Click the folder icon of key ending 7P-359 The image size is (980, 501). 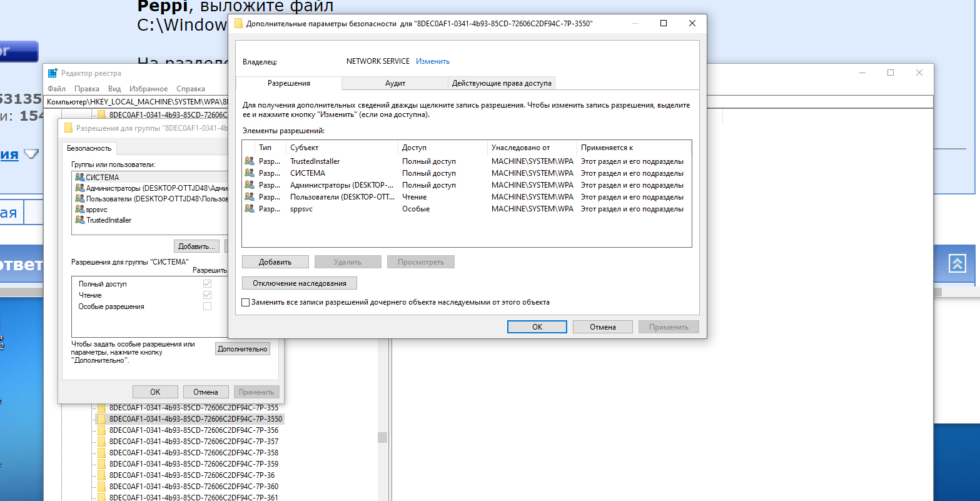(x=101, y=464)
